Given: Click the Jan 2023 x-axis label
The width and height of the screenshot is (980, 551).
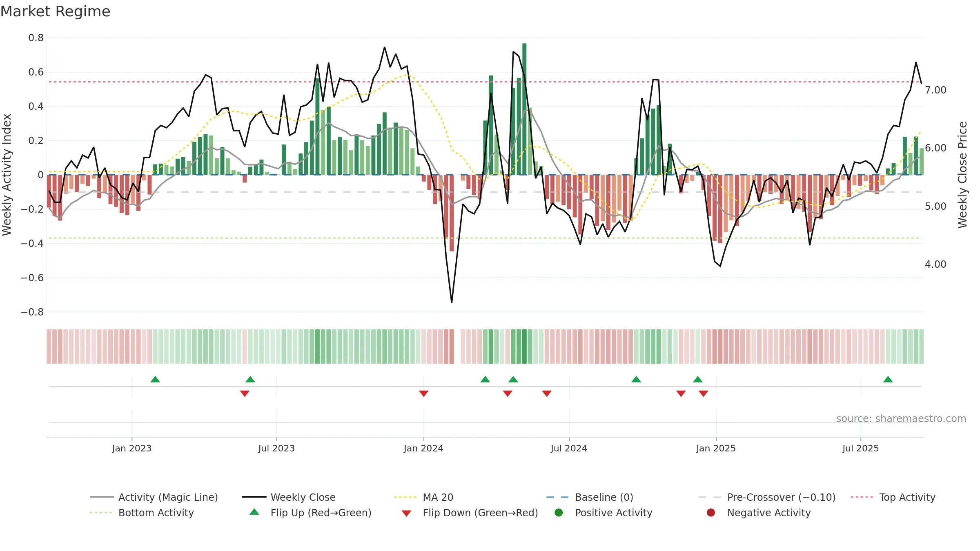Looking at the screenshot, I should click(x=131, y=448).
